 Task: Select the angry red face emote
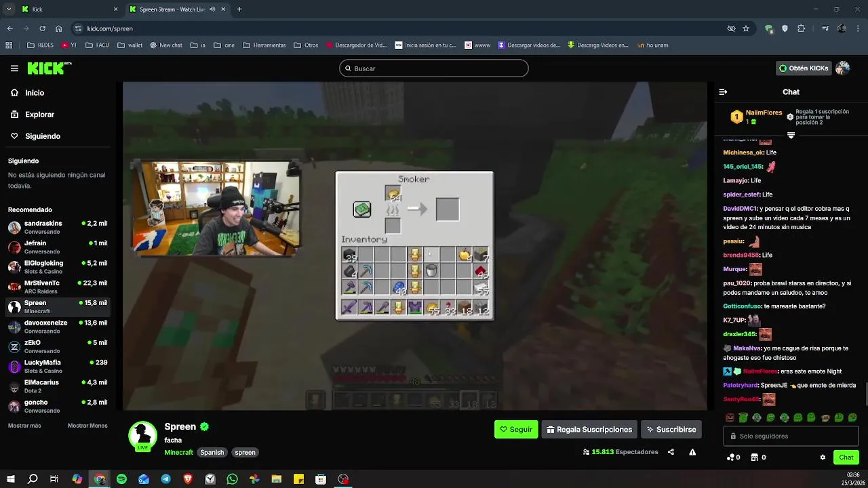click(730, 418)
